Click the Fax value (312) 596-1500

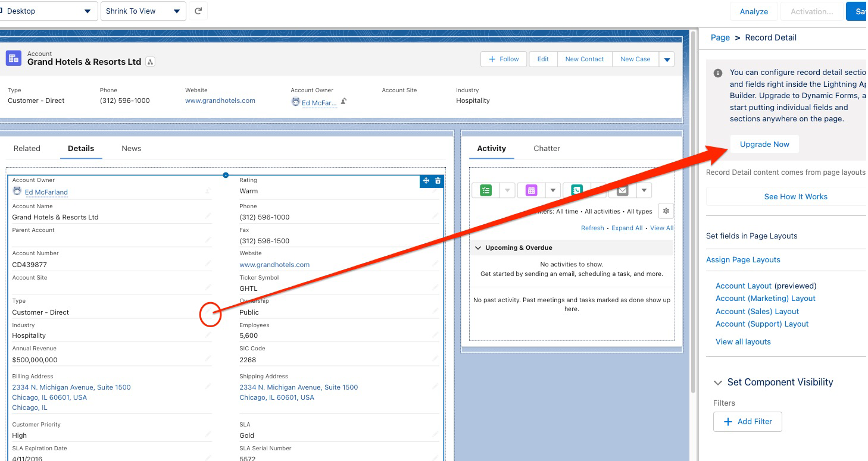click(x=264, y=241)
